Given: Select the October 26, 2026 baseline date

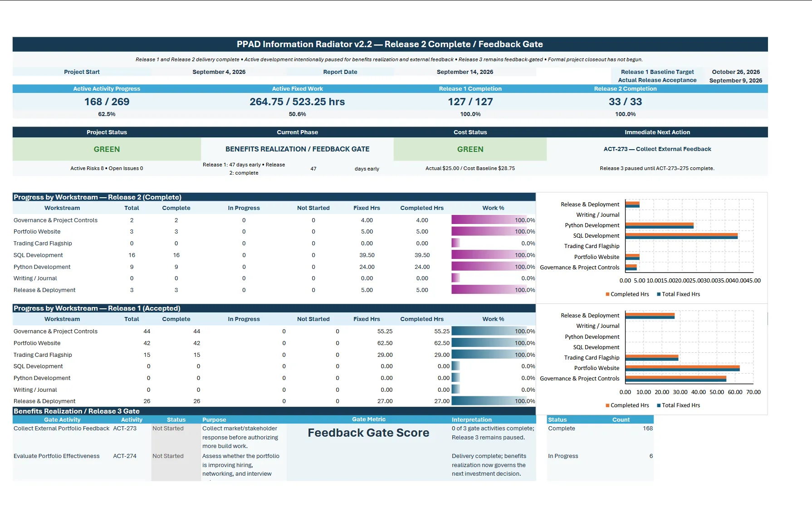Looking at the screenshot, I should point(736,72).
